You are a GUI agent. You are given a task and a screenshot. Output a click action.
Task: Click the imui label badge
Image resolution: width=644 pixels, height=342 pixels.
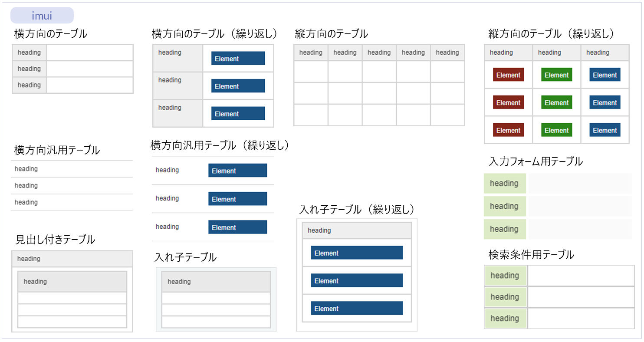[x=42, y=16]
